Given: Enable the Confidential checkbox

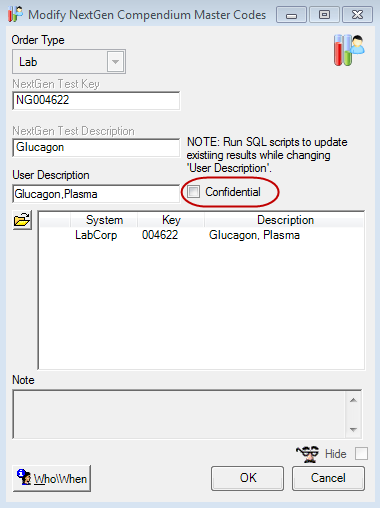Looking at the screenshot, I should [193, 192].
